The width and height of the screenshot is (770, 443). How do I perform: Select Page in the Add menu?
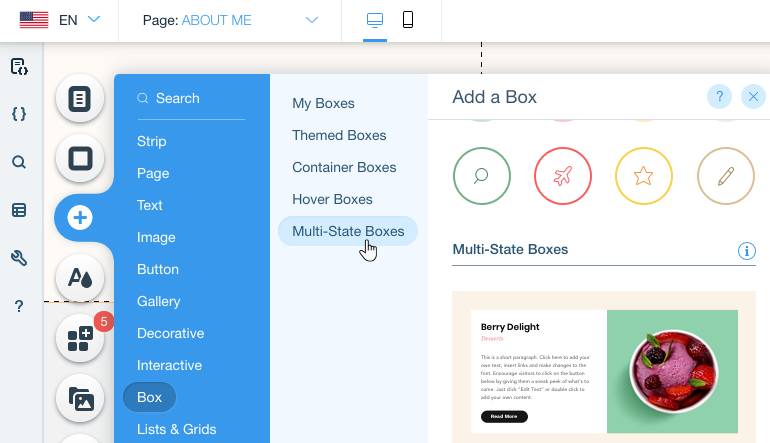point(153,173)
